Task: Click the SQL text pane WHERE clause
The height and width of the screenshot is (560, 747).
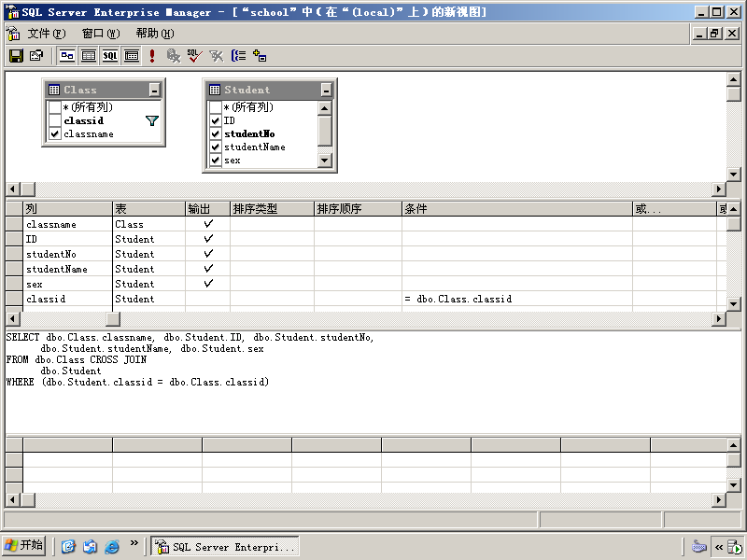Action: pyautogui.click(x=137, y=382)
